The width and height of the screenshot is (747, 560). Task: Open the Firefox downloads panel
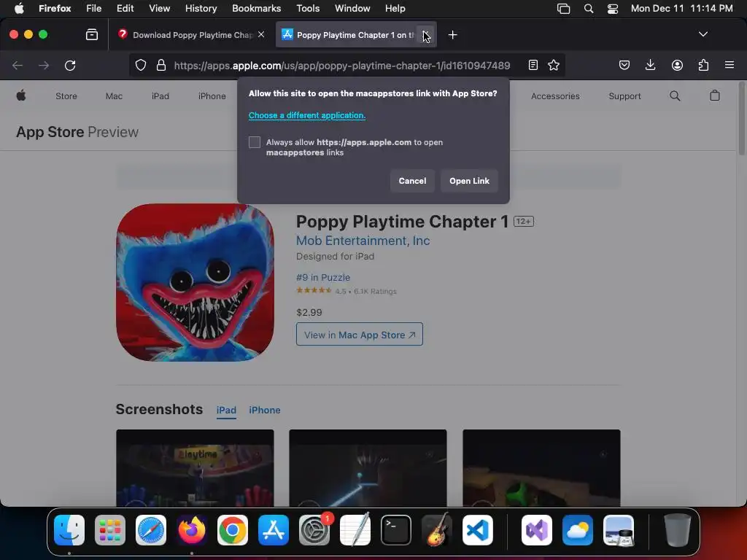pos(650,65)
